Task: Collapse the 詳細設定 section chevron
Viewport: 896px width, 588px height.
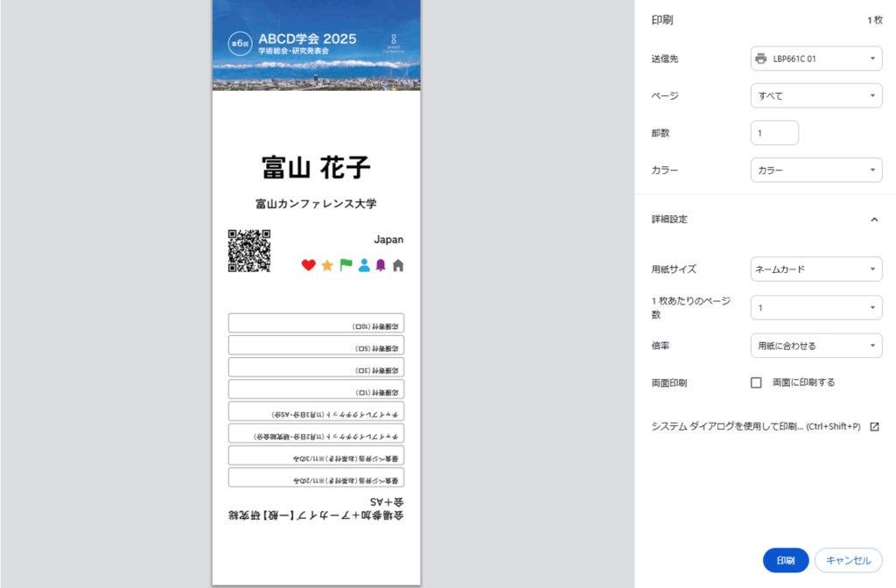Action: tap(874, 220)
